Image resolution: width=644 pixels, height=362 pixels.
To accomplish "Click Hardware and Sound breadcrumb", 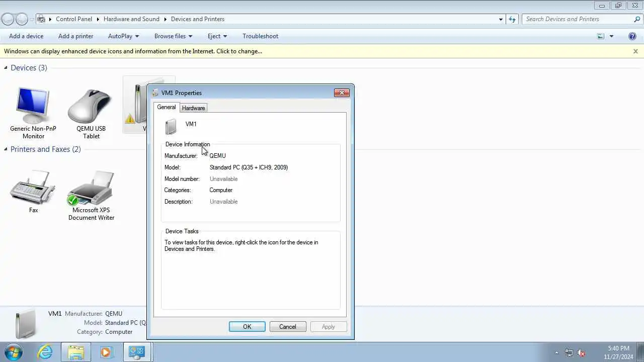I will pyautogui.click(x=131, y=19).
